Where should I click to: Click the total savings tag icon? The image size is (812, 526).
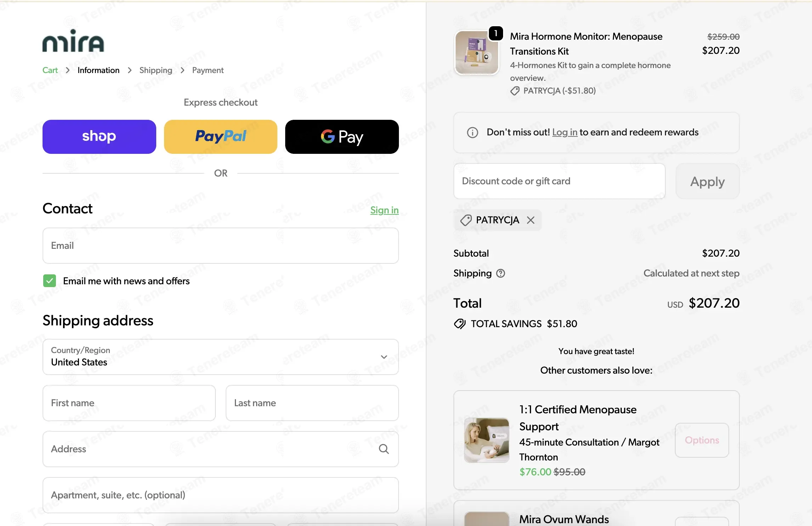pyautogui.click(x=460, y=324)
